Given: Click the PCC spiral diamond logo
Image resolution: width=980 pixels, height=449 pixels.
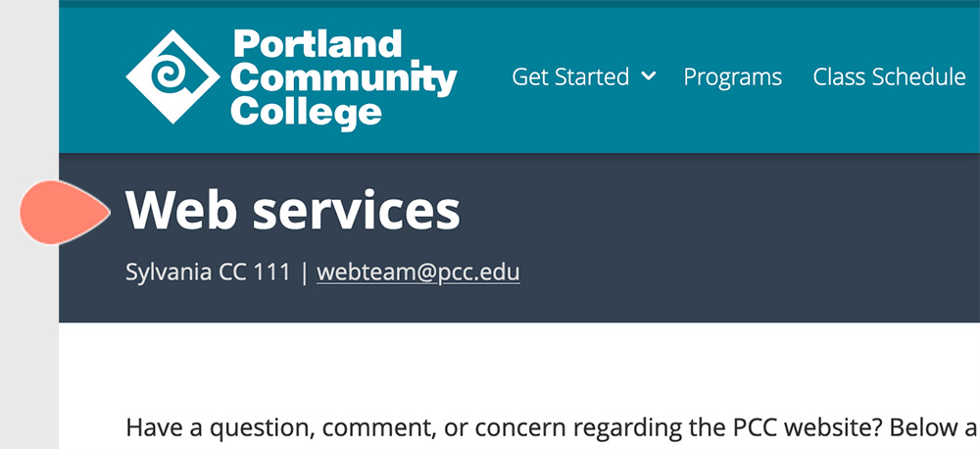Looking at the screenshot, I should (x=172, y=76).
